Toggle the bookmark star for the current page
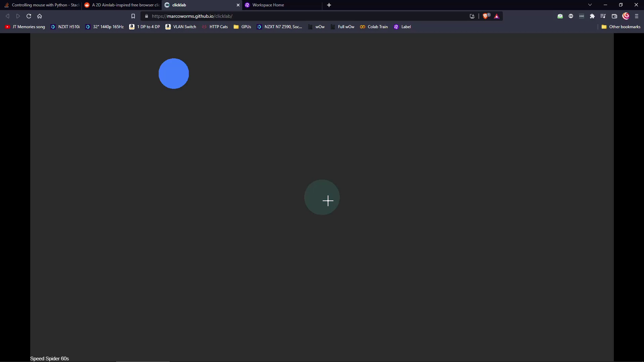Screen dimensions: 644x362 (x=133, y=16)
